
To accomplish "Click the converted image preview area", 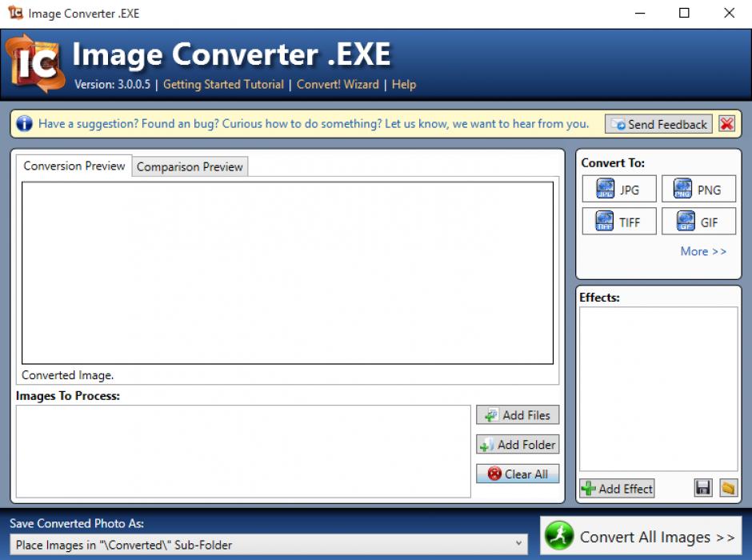I will click(287, 273).
